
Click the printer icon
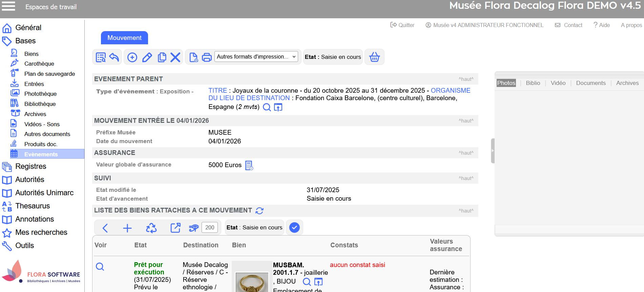pyautogui.click(x=207, y=57)
